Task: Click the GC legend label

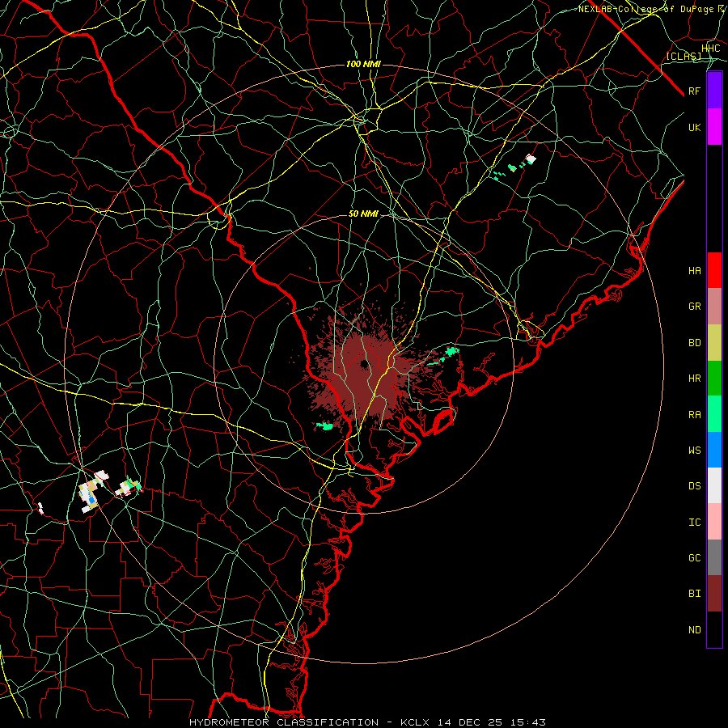Action: 694,558
